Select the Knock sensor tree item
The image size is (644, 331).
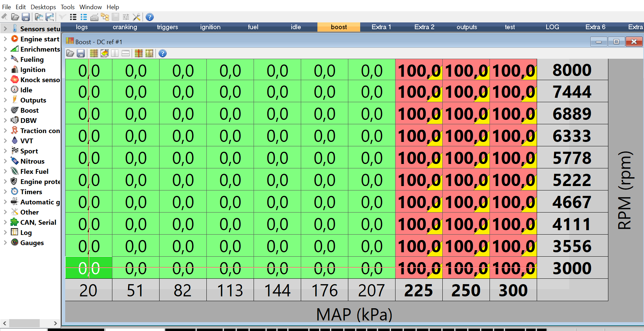(40, 80)
